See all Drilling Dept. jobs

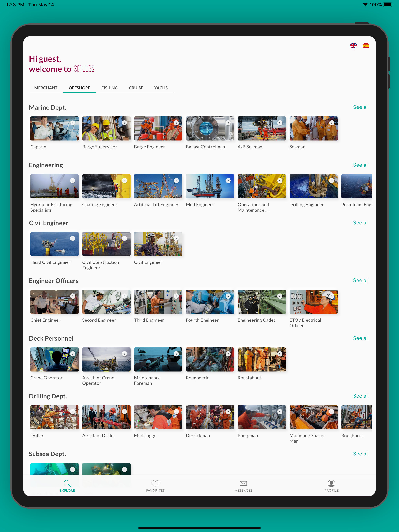pyautogui.click(x=361, y=396)
